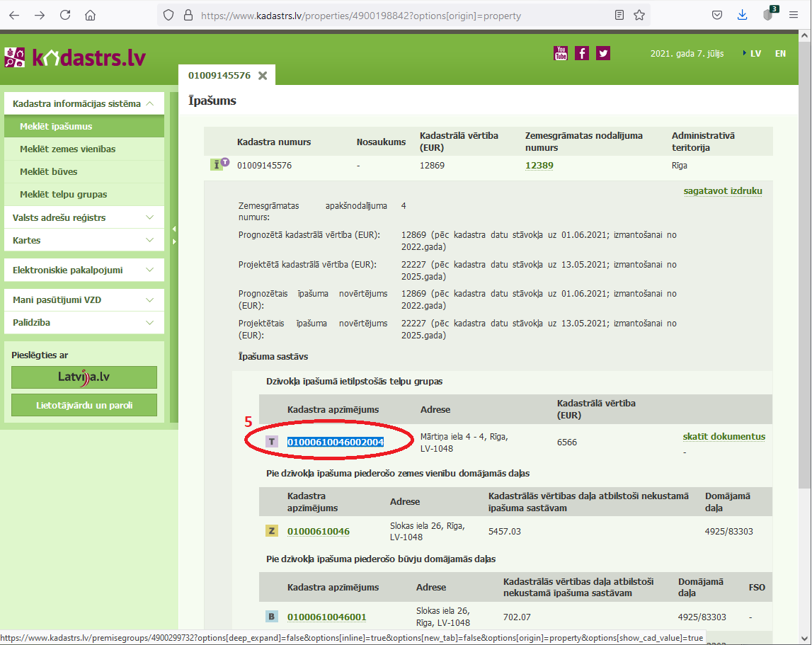Open the Facebook social icon
The image size is (812, 645).
pyautogui.click(x=582, y=53)
